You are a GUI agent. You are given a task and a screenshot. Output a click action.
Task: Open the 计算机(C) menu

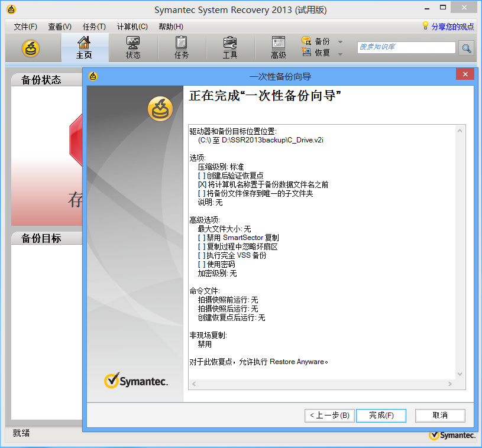132,27
